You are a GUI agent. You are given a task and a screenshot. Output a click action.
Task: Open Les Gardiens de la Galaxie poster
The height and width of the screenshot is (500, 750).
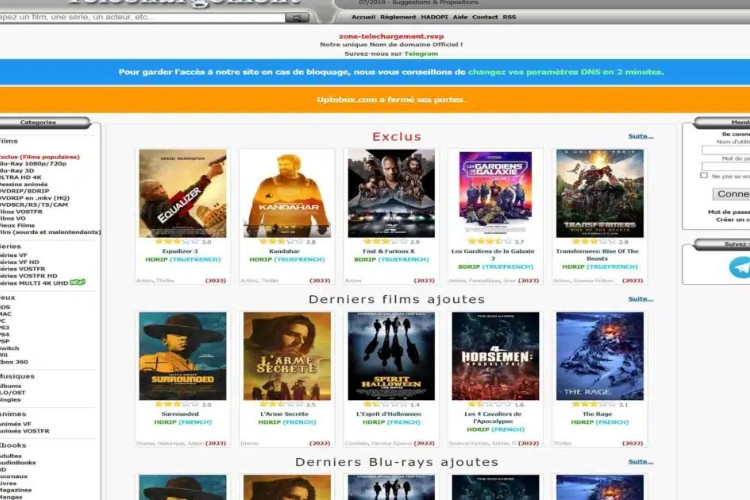pos(496,193)
